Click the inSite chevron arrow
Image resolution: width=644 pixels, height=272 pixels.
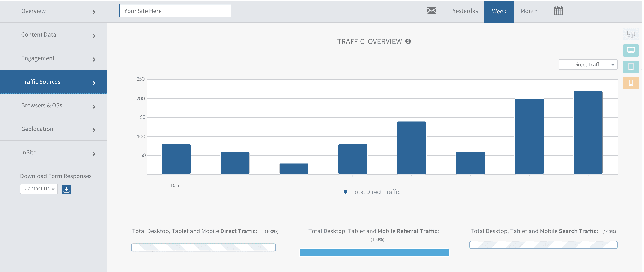[94, 154]
